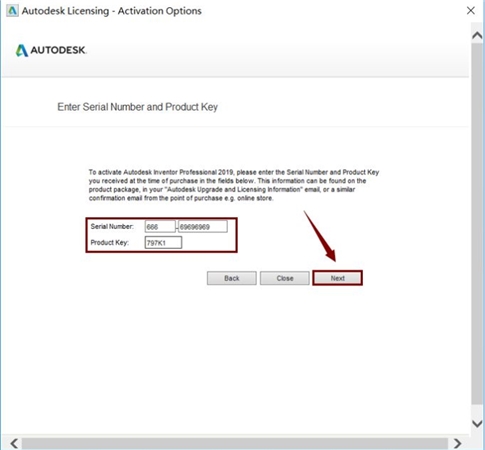485x450 pixels.
Task: Select the Product Key field showing 797K1
Action: click(163, 243)
